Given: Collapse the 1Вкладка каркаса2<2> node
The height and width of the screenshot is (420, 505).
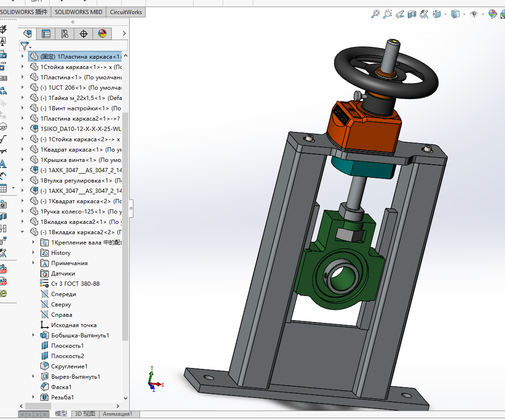Looking at the screenshot, I should tap(23, 232).
